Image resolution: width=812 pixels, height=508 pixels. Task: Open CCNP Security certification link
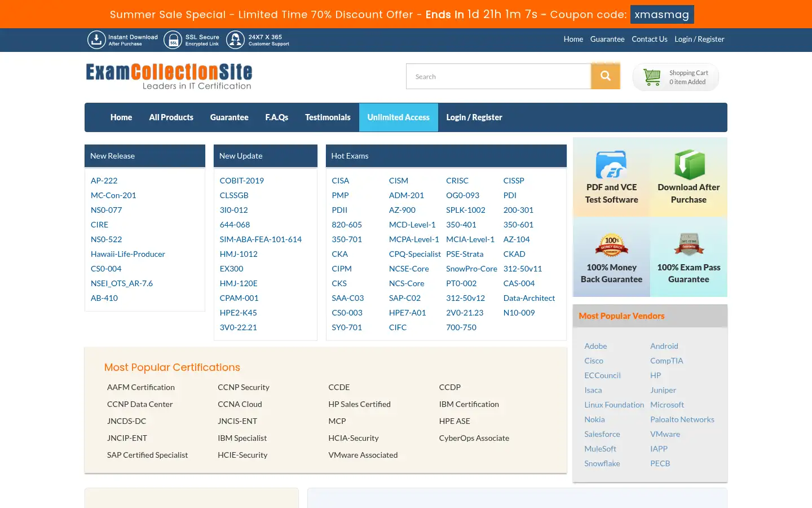coord(244,387)
